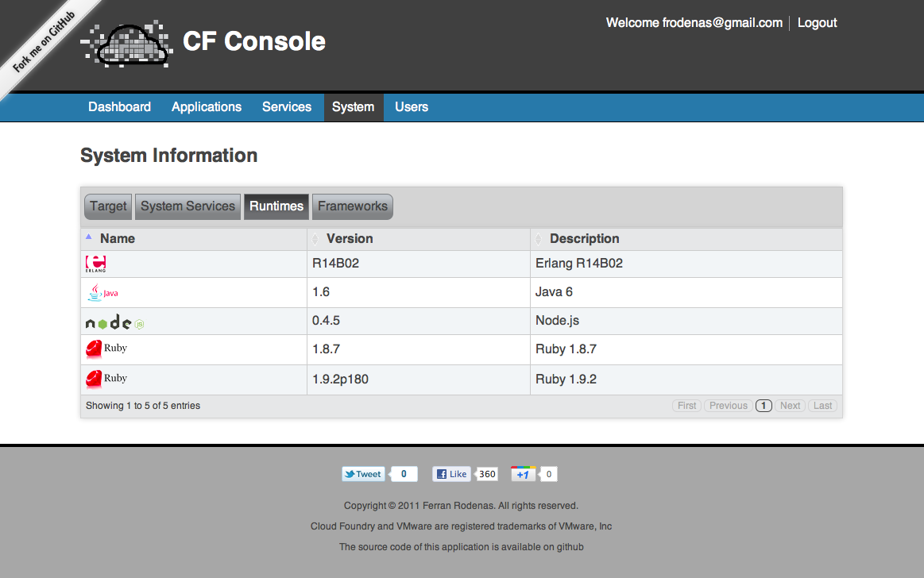The image size is (924, 578).
Task: Click the Copyright 2011 Ferran Rodenas line
Action: (x=462, y=506)
